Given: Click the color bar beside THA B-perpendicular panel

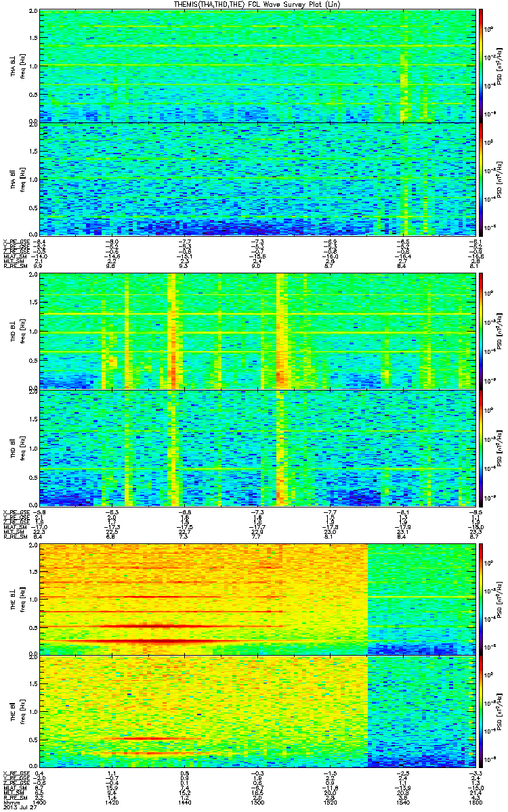Looking at the screenshot, I should click(x=481, y=66).
